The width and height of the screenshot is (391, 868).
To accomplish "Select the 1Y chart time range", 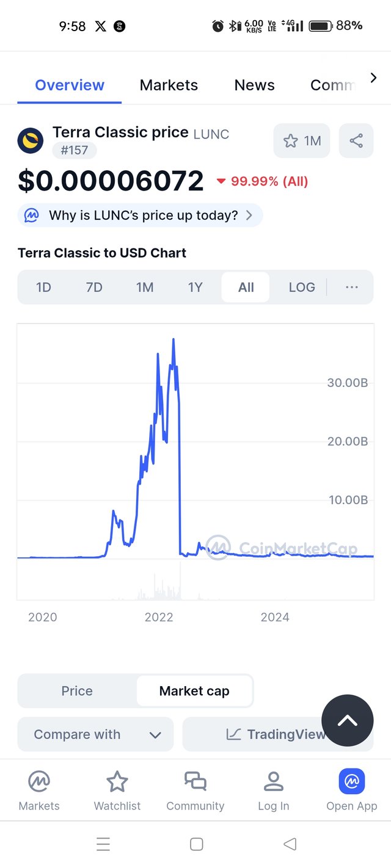I will pyautogui.click(x=195, y=287).
